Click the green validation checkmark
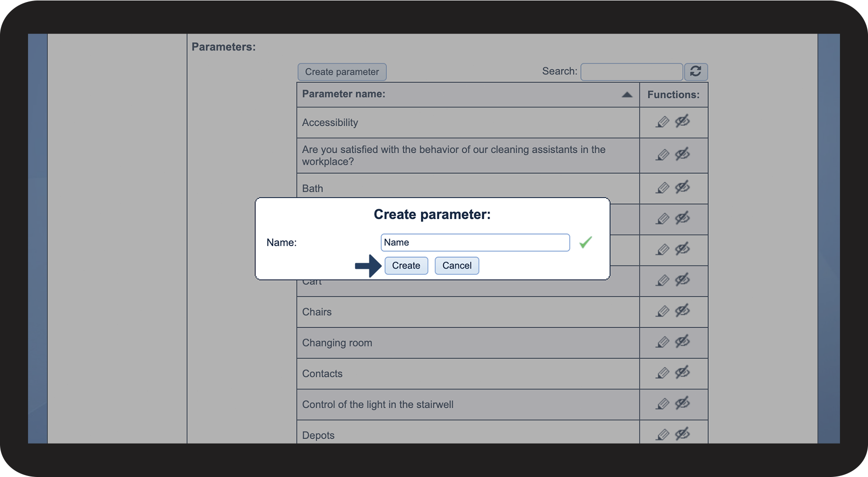The width and height of the screenshot is (868, 477). (x=586, y=242)
